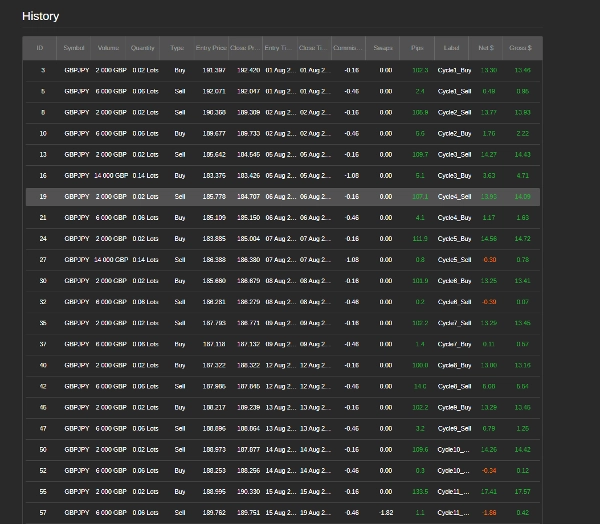Sort by the Swaps column header
Image resolution: width=600 pixels, height=524 pixels.
[x=383, y=48]
